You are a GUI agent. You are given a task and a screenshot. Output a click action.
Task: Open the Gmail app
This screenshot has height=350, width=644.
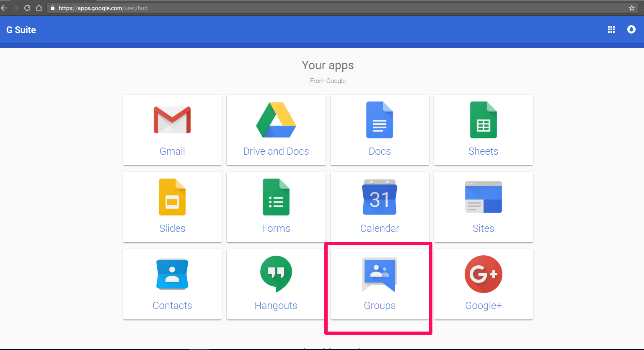(x=172, y=130)
